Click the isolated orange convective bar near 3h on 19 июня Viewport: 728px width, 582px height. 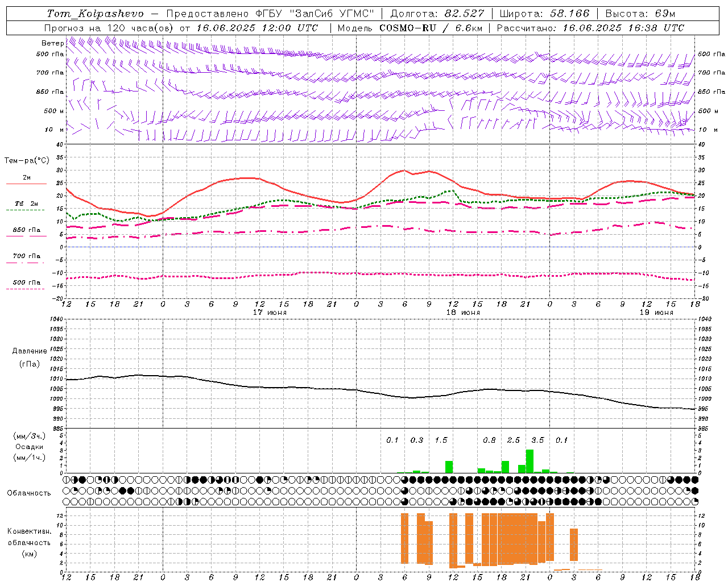[574, 544]
